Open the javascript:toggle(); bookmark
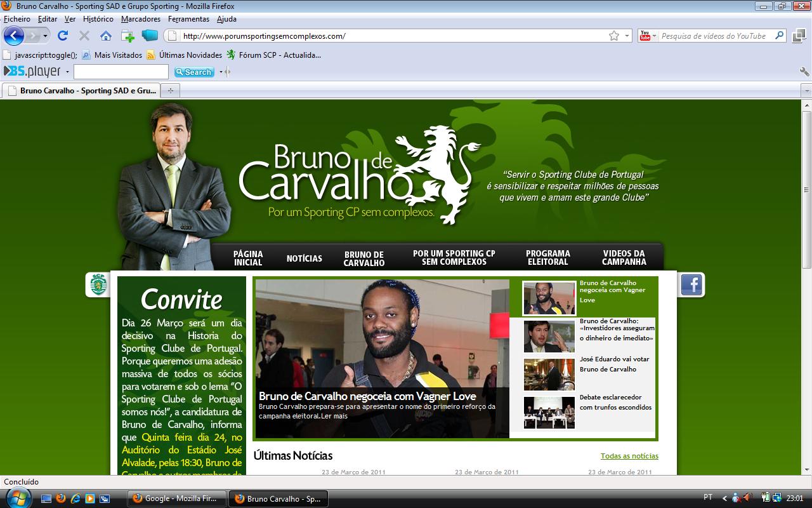 coord(41,55)
